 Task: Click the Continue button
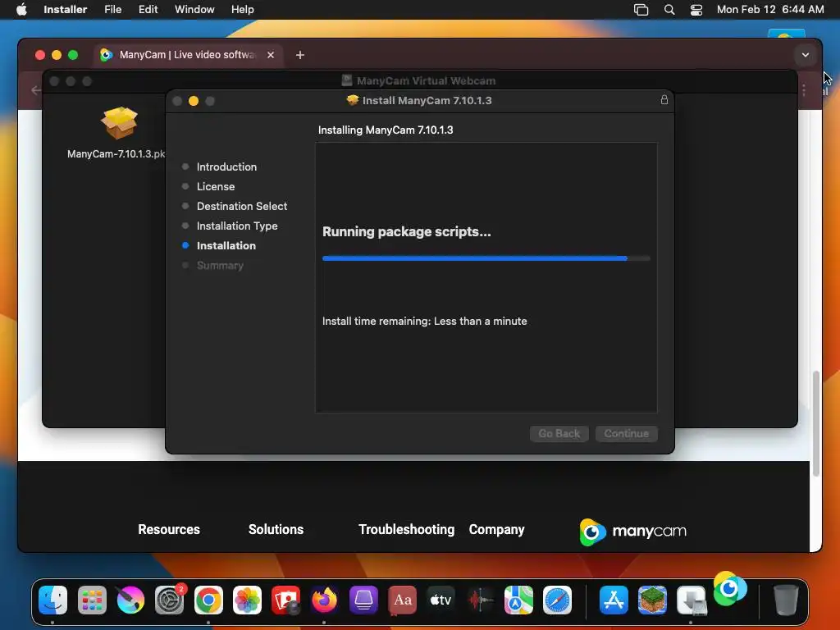pyautogui.click(x=626, y=433)
